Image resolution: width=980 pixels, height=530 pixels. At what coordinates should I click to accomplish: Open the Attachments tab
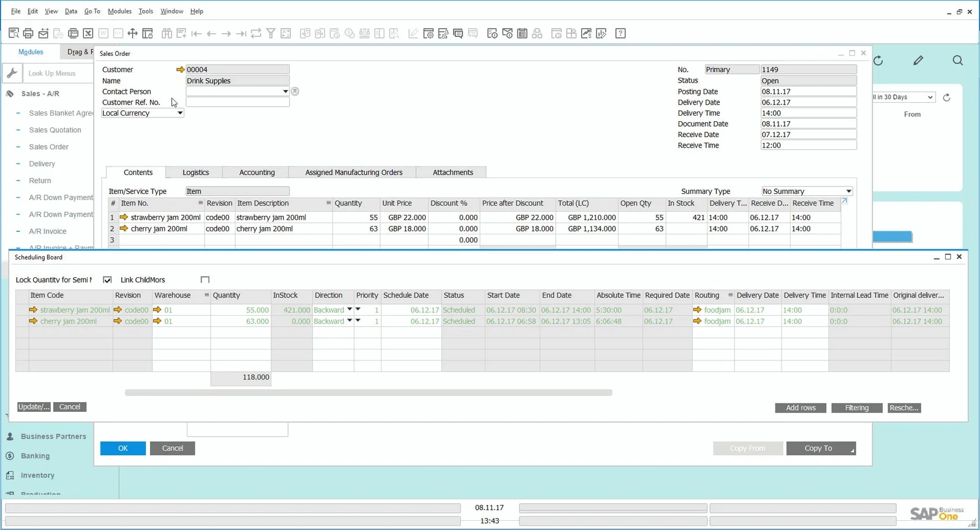[x=453, y=173]
